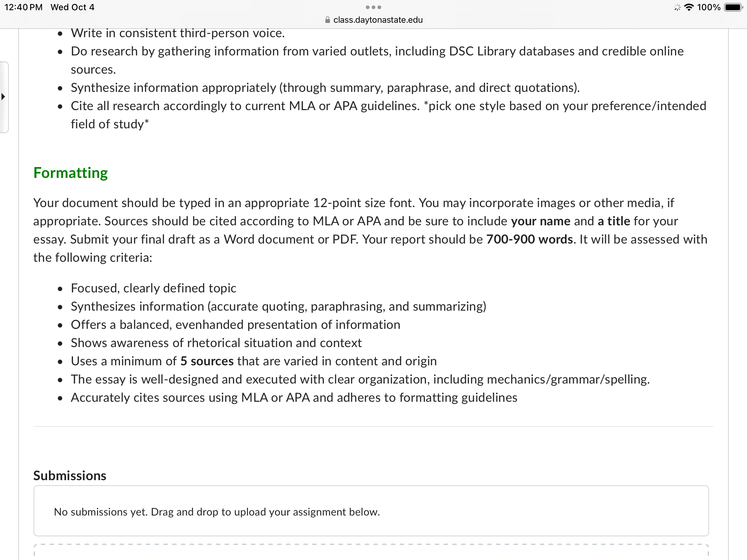Click the Formatting heading
747x560 pixels.
(x=70, y=173)
